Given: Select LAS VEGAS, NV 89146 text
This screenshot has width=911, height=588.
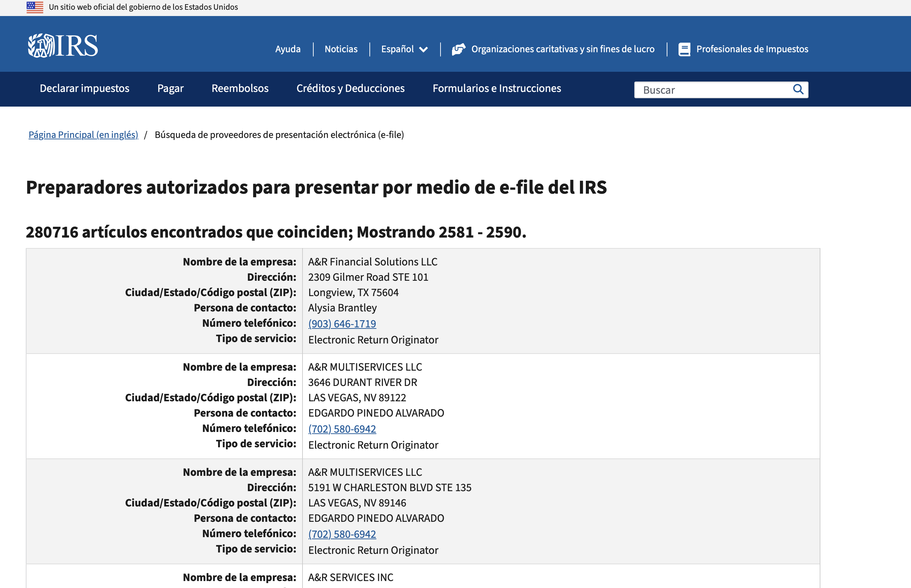Looking at the screenshot, I should [x=357, y=503].
